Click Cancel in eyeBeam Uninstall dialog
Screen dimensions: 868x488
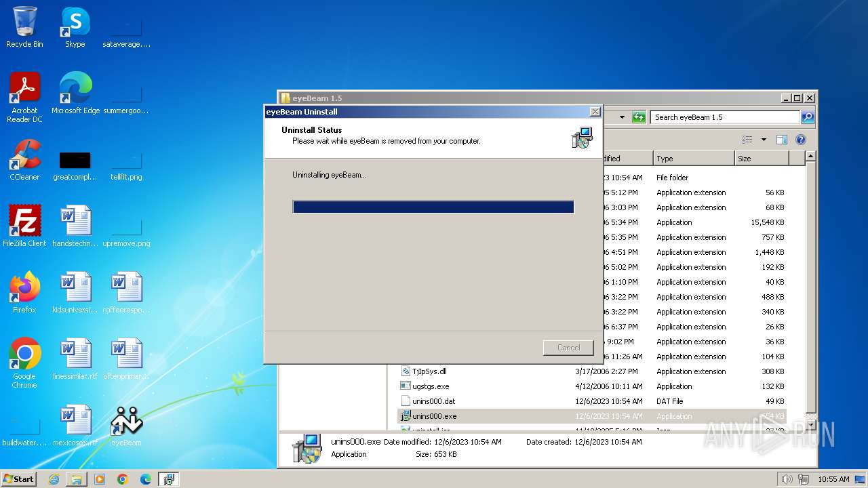568,348
